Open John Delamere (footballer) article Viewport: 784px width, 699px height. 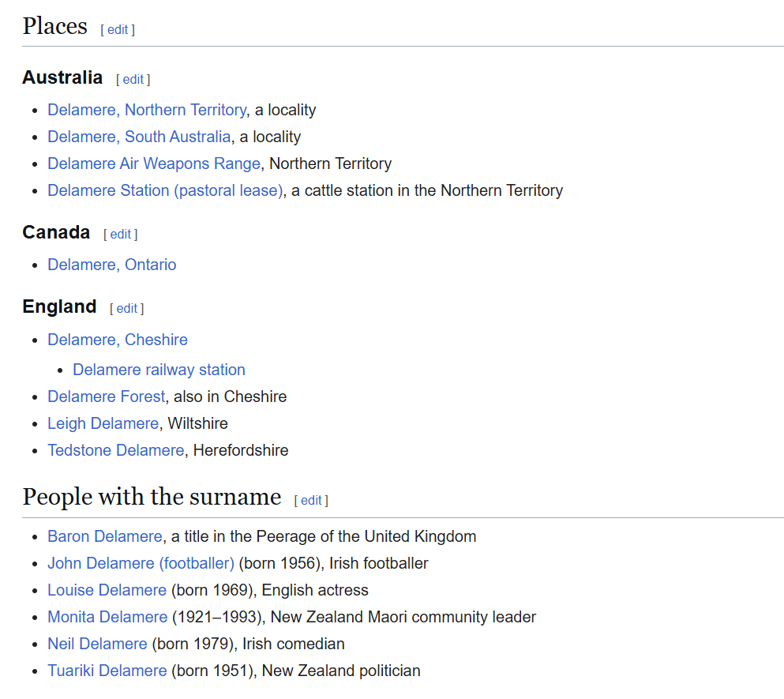(141, 563)
